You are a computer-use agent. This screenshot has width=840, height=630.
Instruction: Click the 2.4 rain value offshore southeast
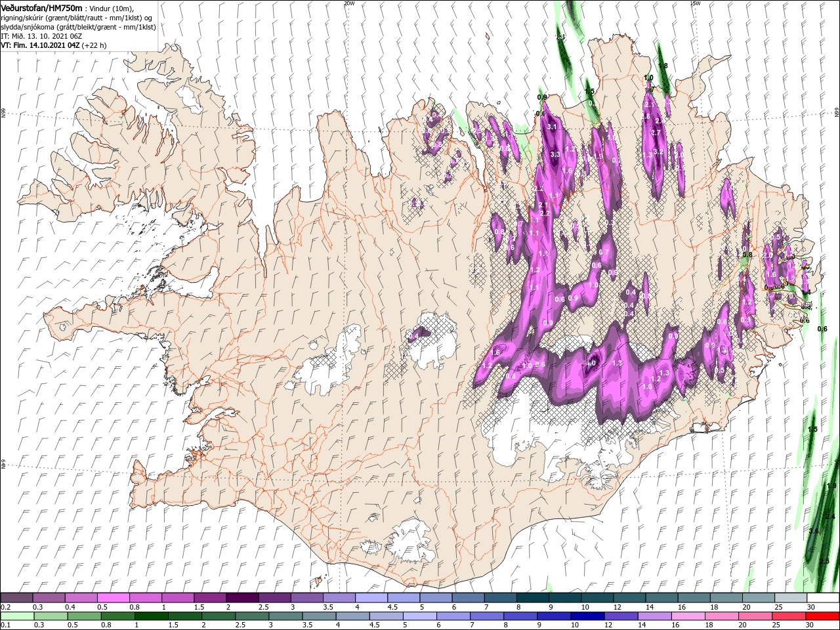[x=830, y=516]
